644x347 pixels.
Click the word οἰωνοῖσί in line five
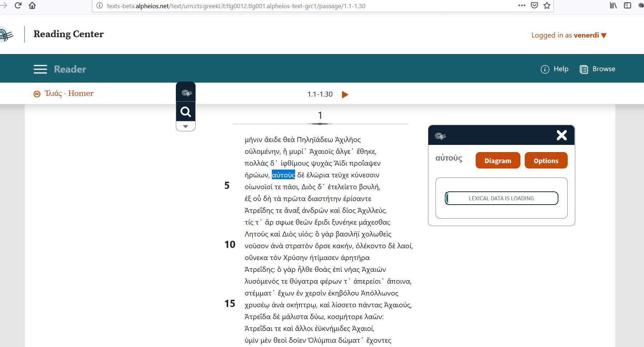259,187
